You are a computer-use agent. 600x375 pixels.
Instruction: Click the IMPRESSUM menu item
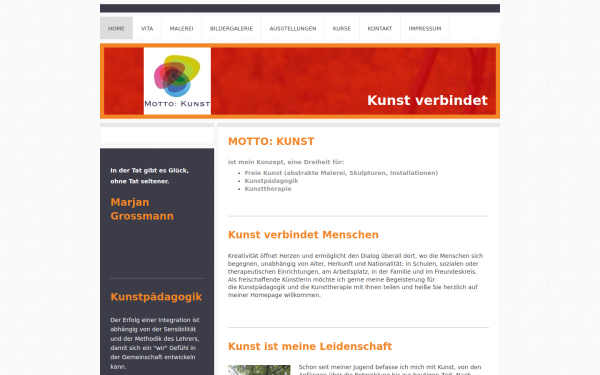[x=425, y=28]
